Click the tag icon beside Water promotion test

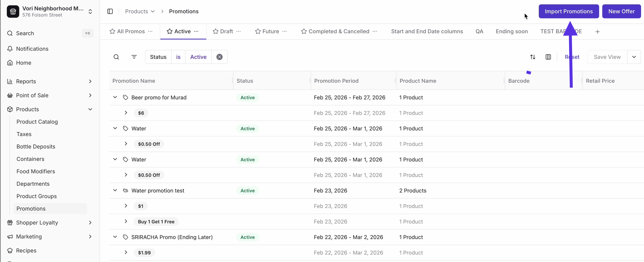126,190
